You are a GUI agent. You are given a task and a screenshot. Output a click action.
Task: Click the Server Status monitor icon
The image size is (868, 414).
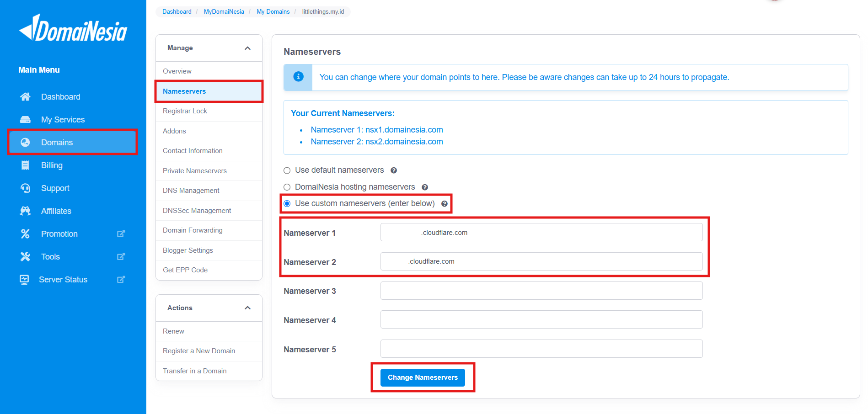point(24,280)
